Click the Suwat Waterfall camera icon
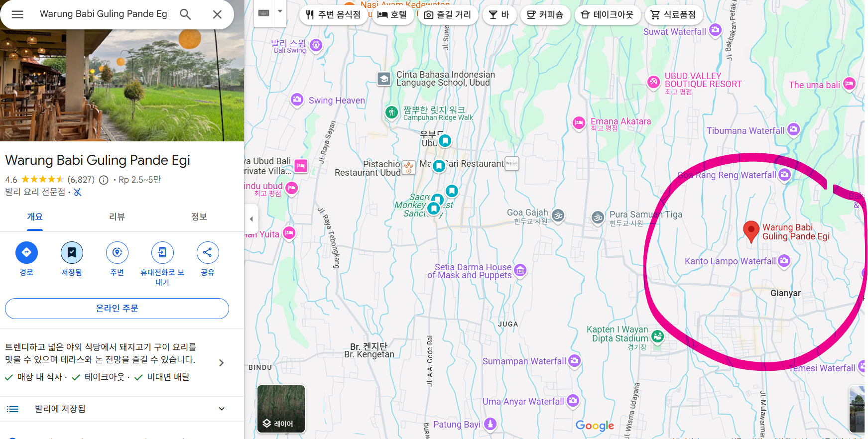 tap(715, 30)
